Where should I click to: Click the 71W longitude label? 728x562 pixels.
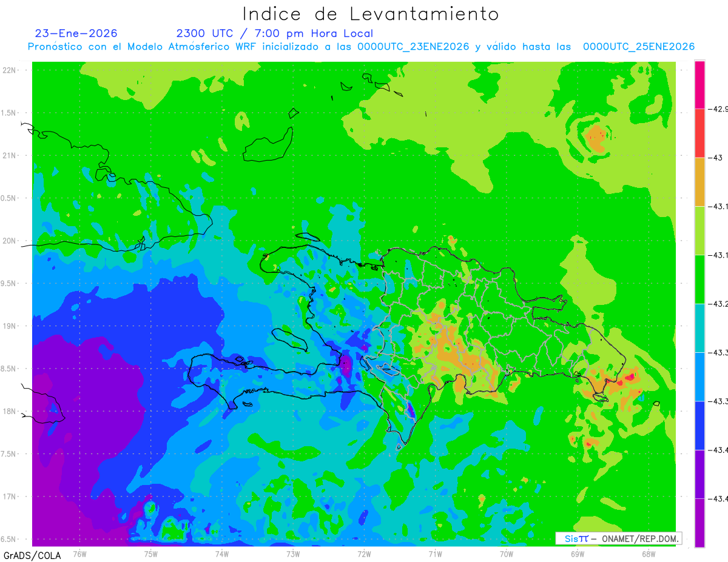[435, 554]
